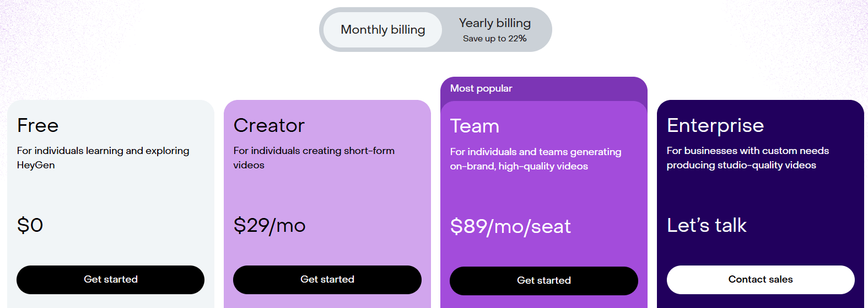Click the Creator plan heading
The width and height of the screenshot is (868, 308).
(269, 126)
